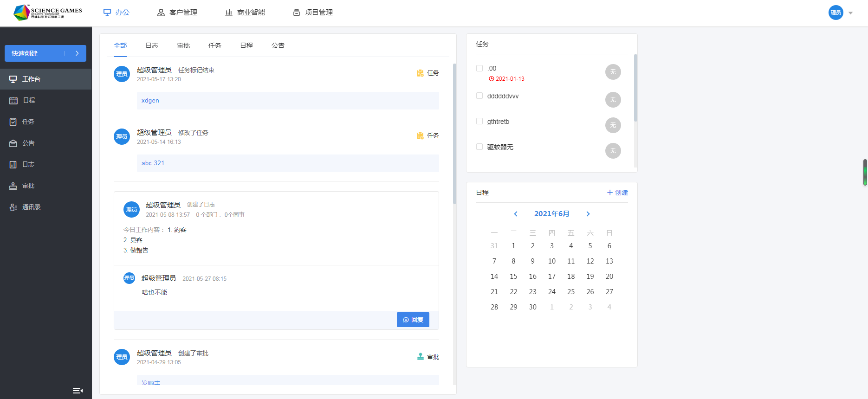Check the dddddddvvv task checkbox

[x=479, y=96]
